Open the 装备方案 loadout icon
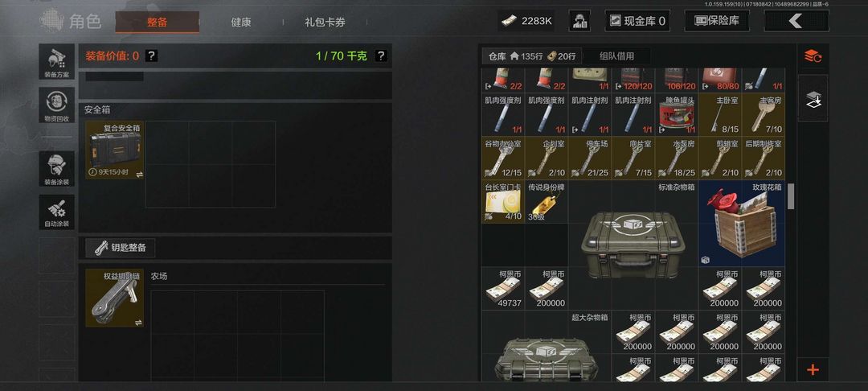The width and height of the screenshot is (868, 391). tap(56, 61)
